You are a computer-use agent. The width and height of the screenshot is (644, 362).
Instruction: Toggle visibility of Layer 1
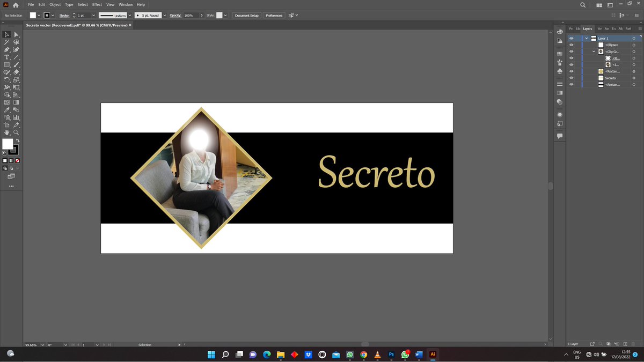point(571,39)
